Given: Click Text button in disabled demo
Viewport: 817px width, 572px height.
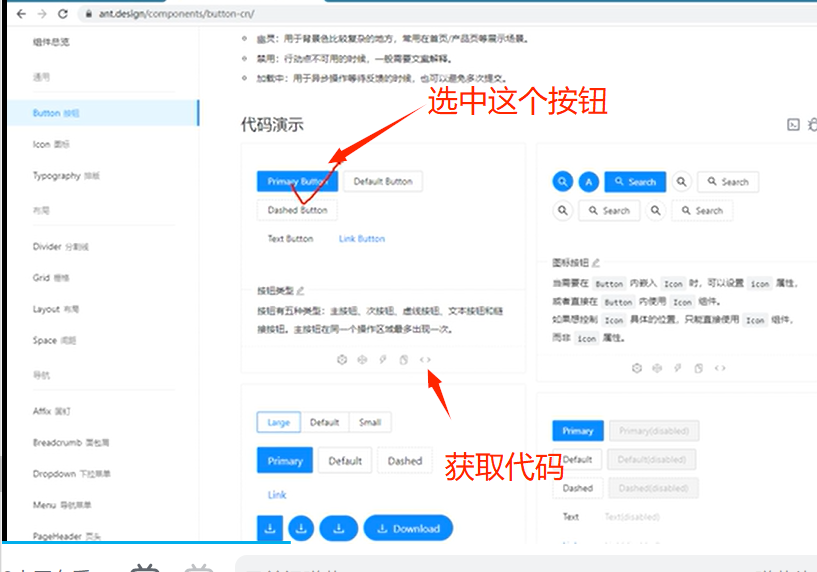Looking at the screenshot, I should click(571, 517).
